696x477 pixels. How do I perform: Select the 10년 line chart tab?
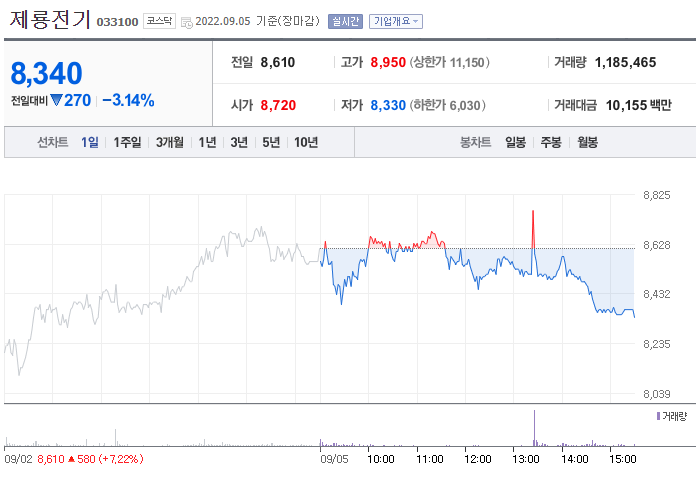[x=306, y=142]
